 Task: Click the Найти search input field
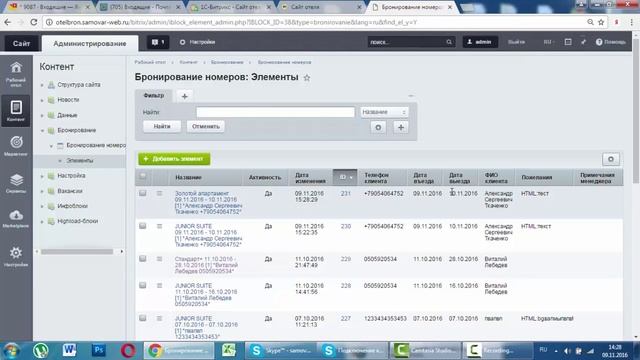pyautogui.click(x=276, y=112)
